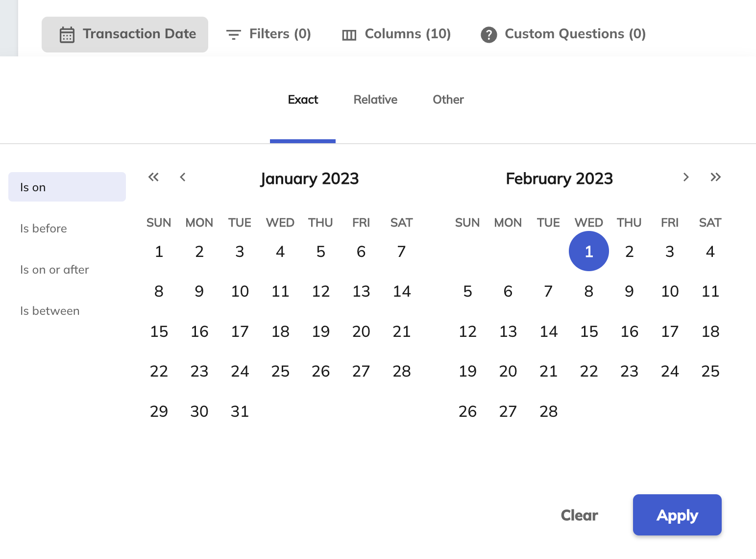Pick January 20 in the calendar
Image resolution: width=756 pixels, height=559 pixels.
[x=361, y=331]
